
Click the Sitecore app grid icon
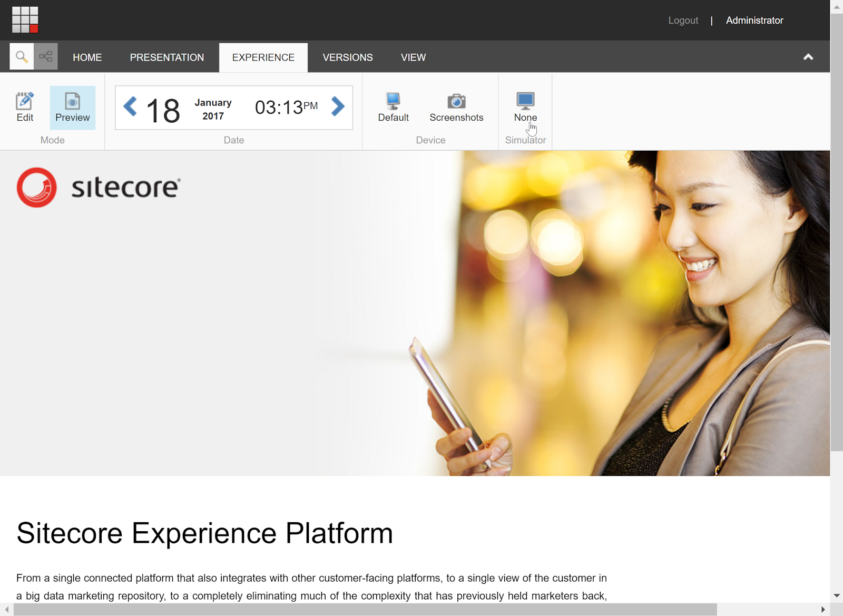pos(25,19)
